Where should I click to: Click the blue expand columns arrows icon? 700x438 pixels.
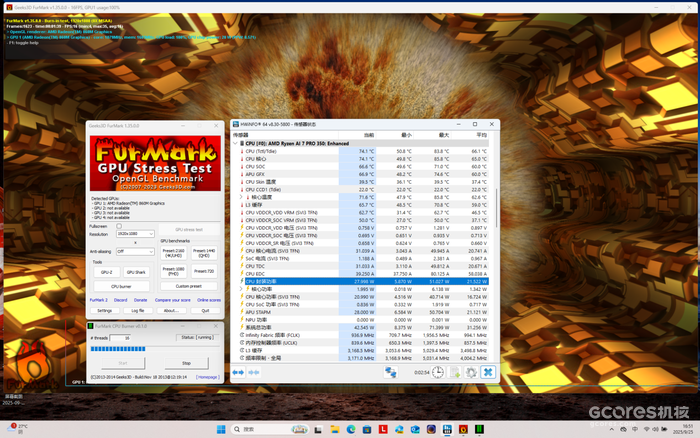239,372
